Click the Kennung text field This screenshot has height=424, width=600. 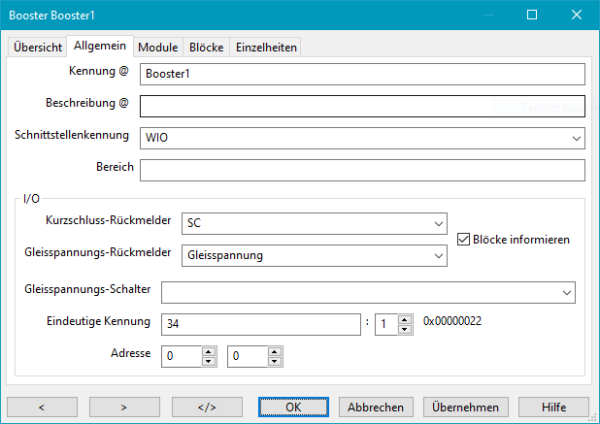click(x=361, y=74)
